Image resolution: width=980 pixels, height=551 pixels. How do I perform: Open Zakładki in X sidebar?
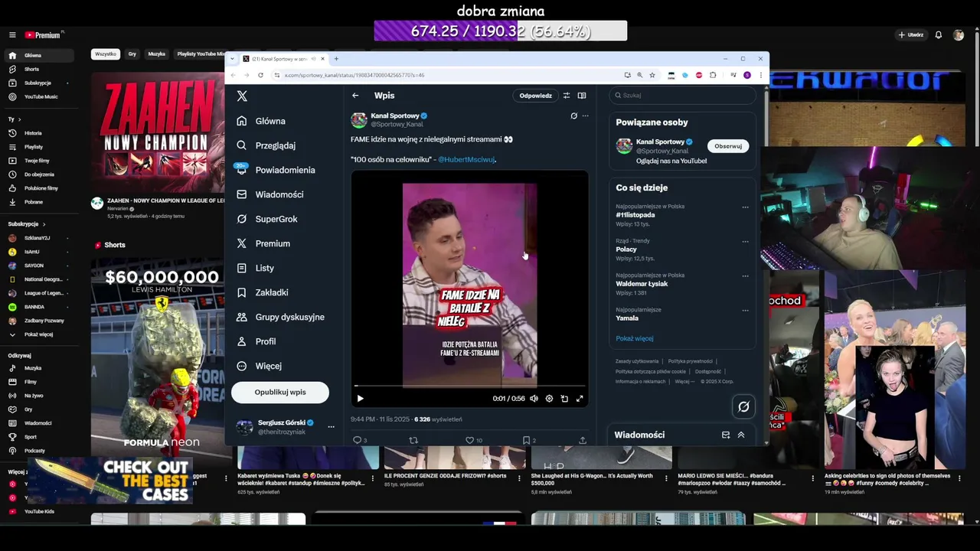(263, 292)
